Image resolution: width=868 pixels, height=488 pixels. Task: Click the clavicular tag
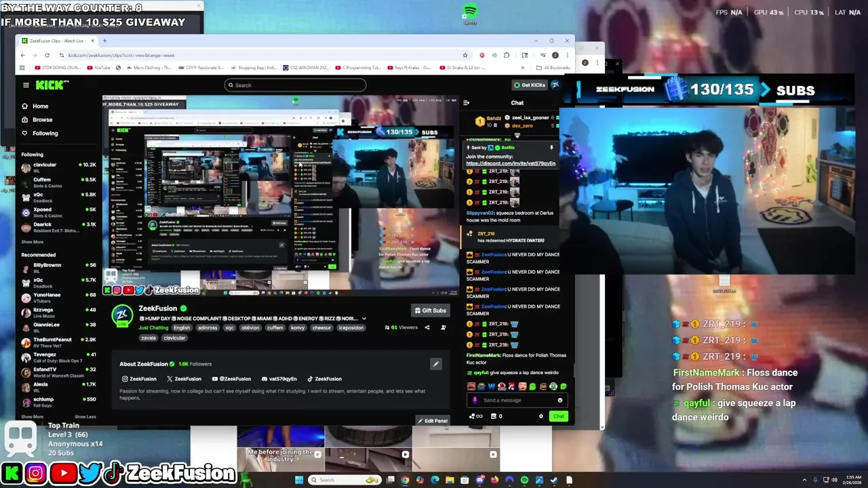pos(174,338)
